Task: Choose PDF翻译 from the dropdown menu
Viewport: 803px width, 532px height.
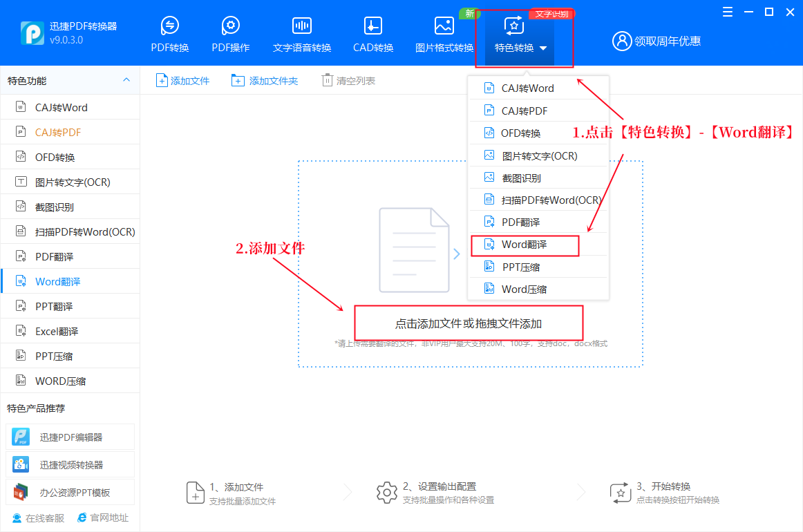Action: coord(538,222)
